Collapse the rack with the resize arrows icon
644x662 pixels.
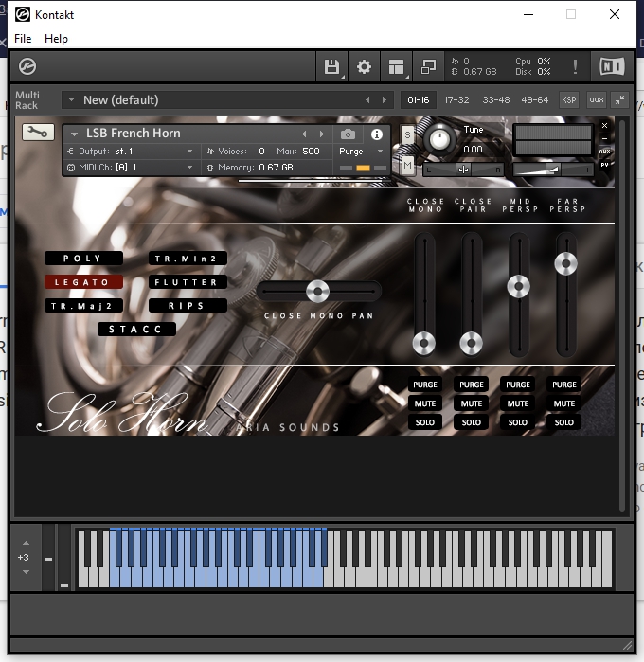pyautogui.click(x=620, y=100)
